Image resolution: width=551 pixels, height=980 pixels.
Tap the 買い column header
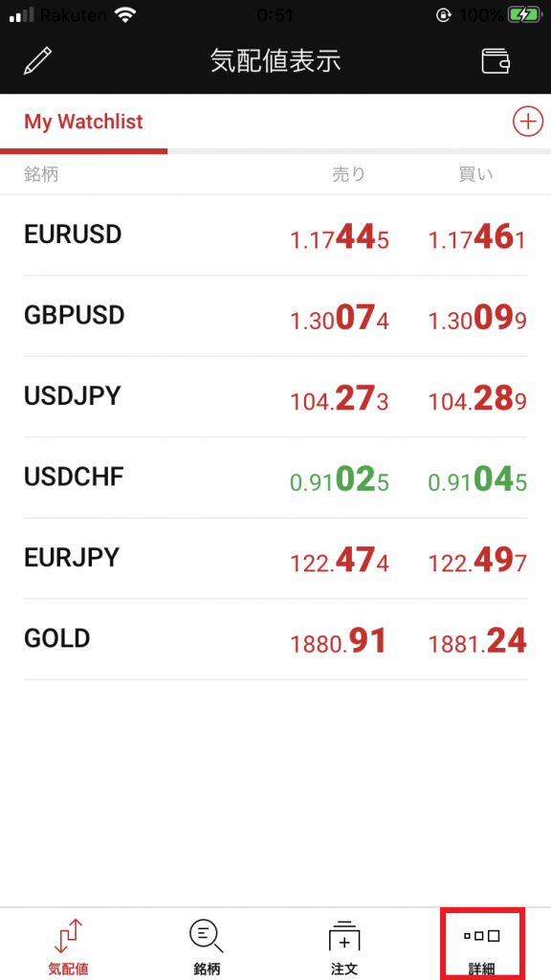[476, 174]
